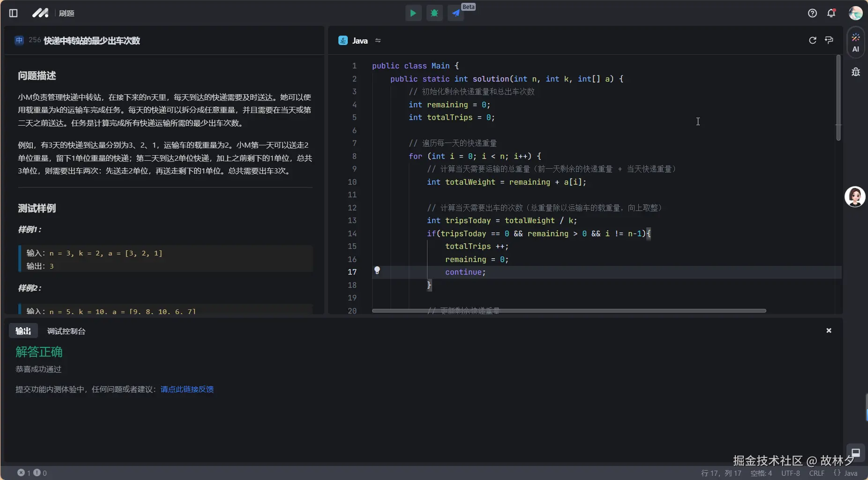Open the AI assistant panel

click(855, 43)
